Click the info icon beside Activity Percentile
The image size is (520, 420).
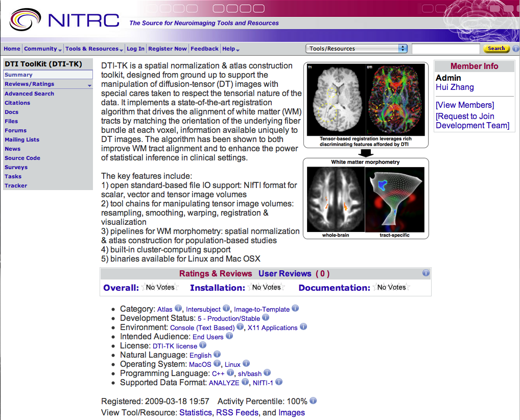(313, 401)
